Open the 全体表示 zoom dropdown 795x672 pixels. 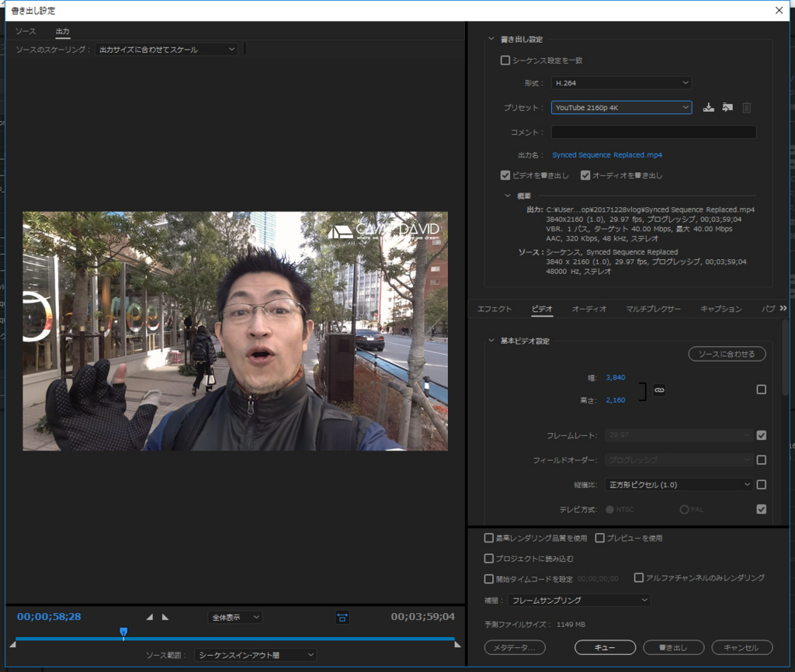point(234,617)
